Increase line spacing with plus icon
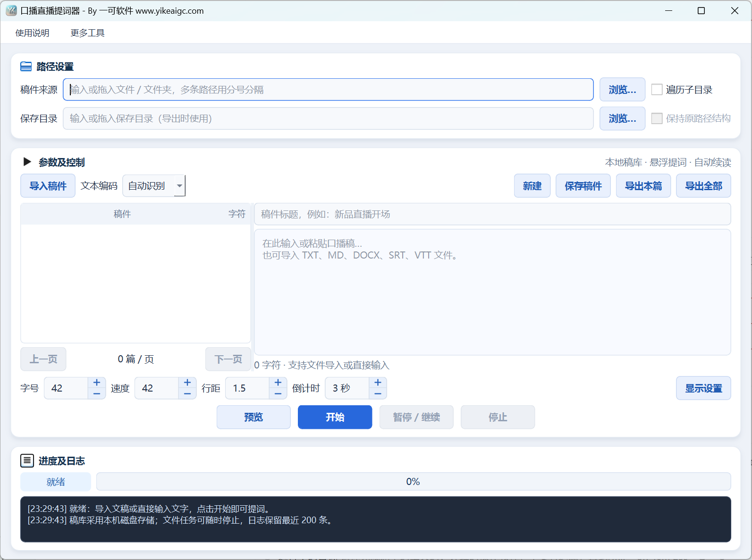 pyautogui.click(x=278, y=383)
